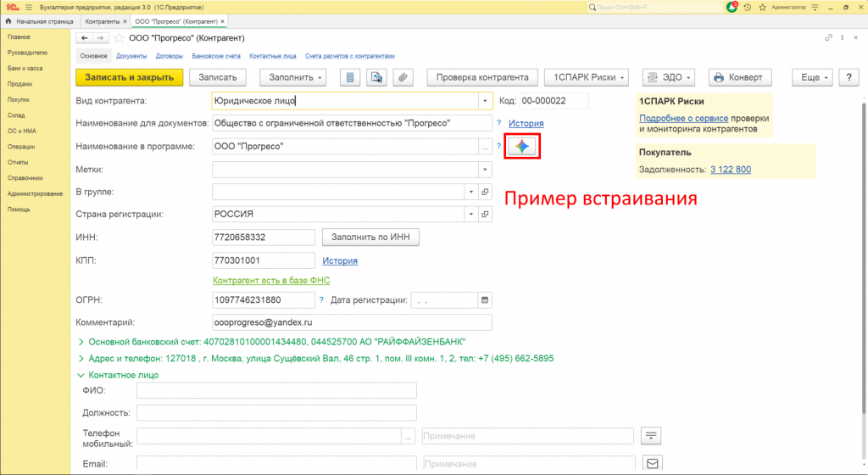Open the Страна регистрации dropdown arrow
Viewport: 868px width, 475px height.
(471, 215)
